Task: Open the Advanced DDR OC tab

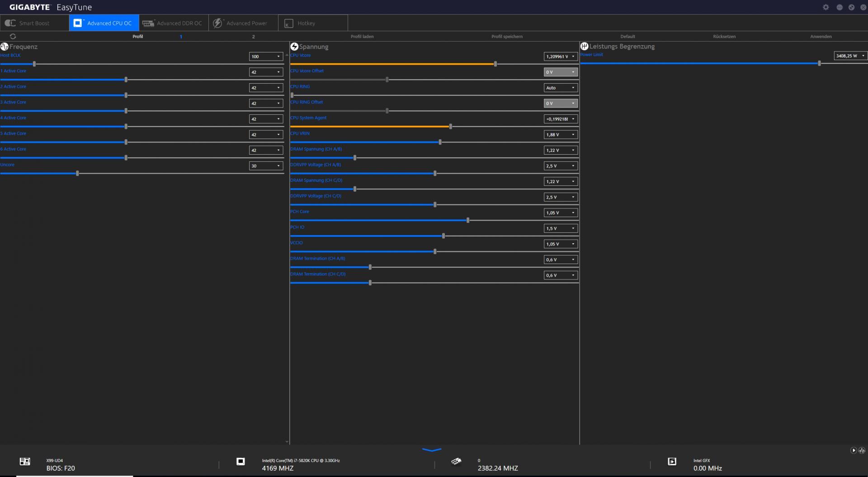Action: coord(174,23)
